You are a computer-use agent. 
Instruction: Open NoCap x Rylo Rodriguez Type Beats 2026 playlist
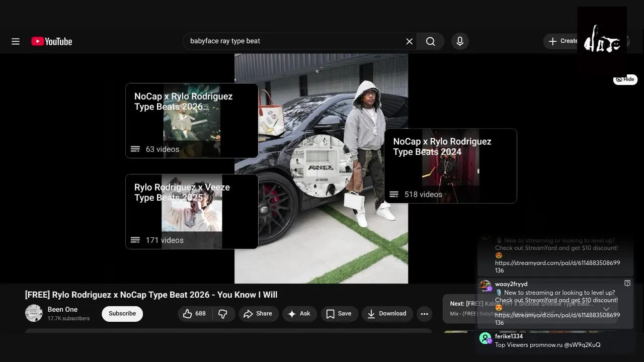(x=192, y=121)
